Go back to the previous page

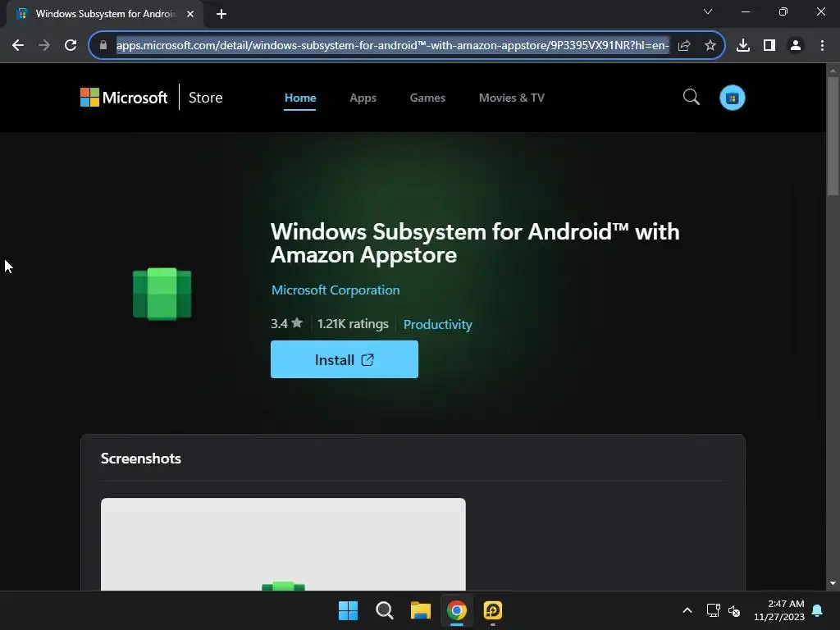(18, 46)
